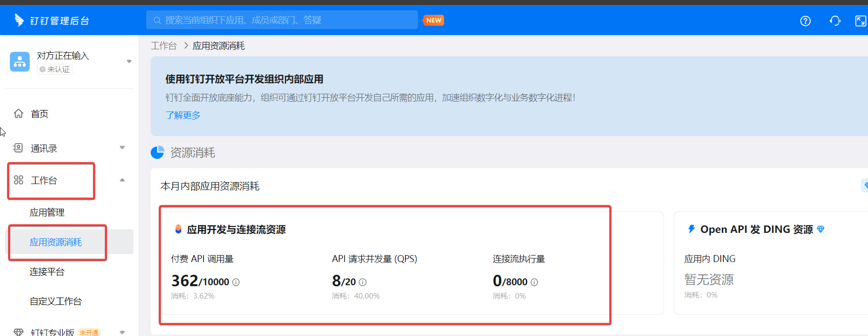
Task: Click the 消耗: 3.62% text
Action: tap(193, 296)
